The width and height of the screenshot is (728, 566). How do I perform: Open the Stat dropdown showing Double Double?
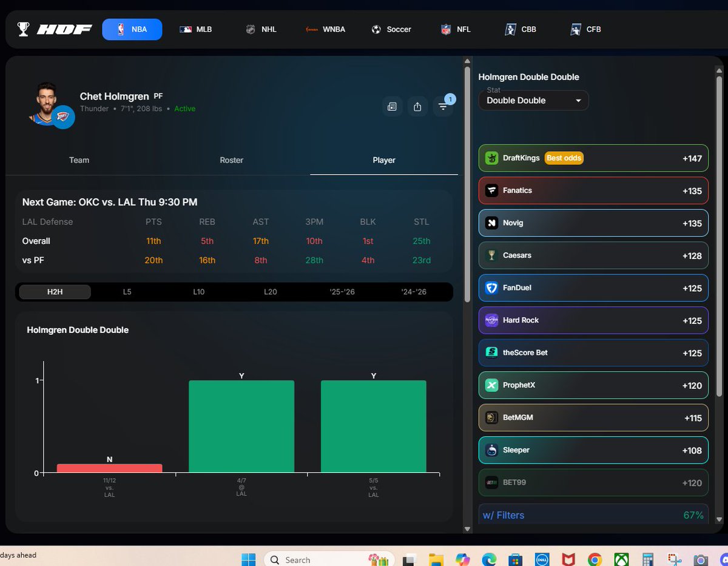pos(534,100)
